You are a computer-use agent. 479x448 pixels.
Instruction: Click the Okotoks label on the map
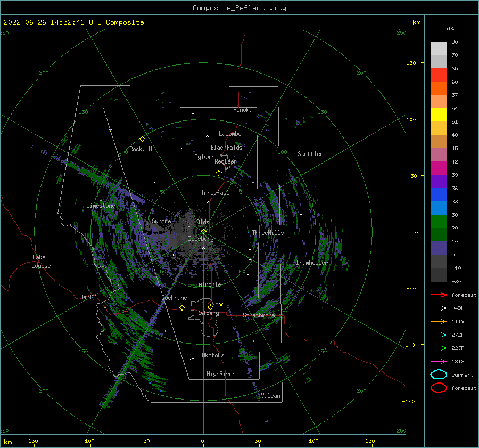[213, 355]
